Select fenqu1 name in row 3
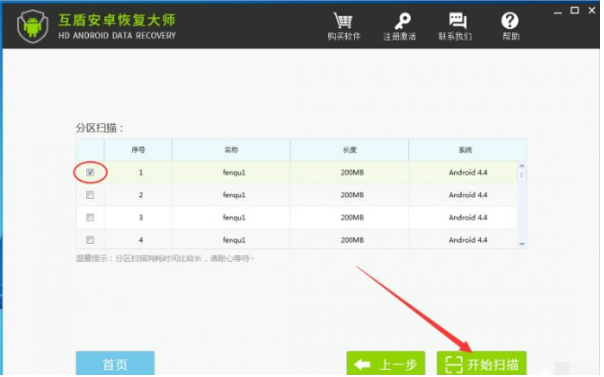This screenshot has height=377, width=604. point(234,218)
